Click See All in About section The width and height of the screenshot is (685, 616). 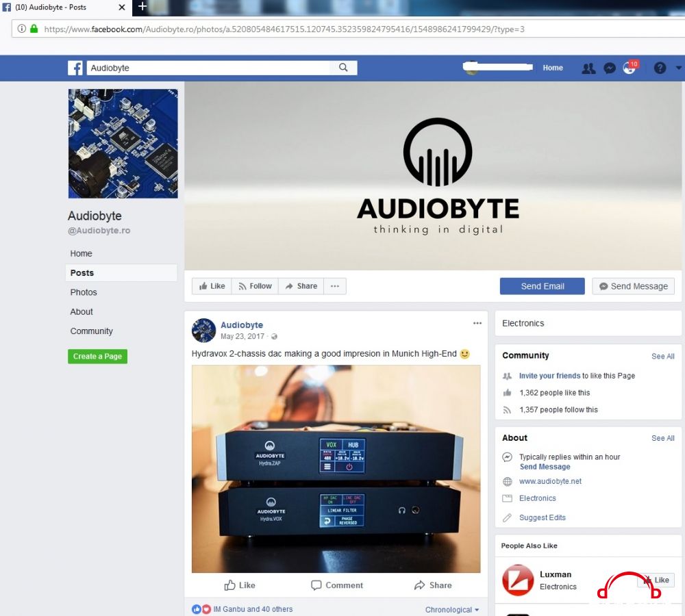pyautogui.click(x=662, y=438)
